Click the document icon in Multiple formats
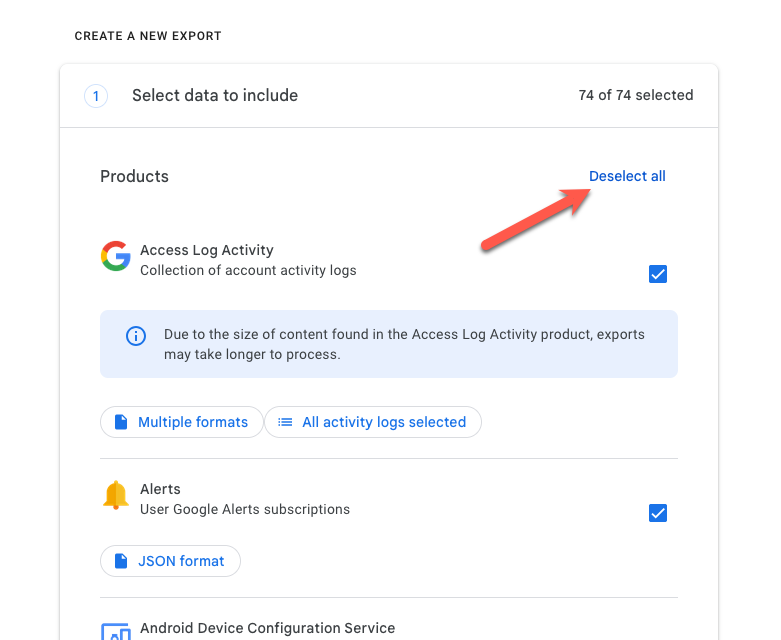The image size is (781, 640). 121,422
